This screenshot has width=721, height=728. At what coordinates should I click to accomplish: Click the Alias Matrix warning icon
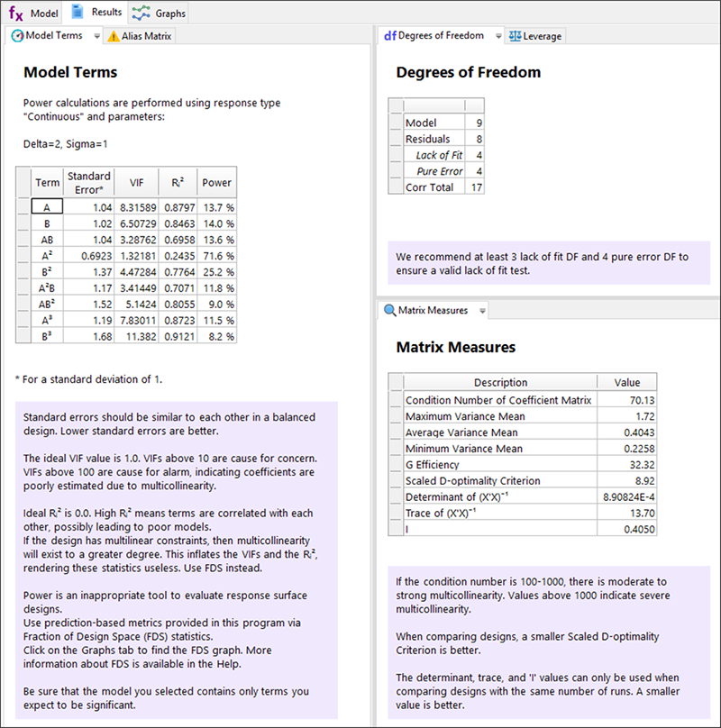point(113,36)
